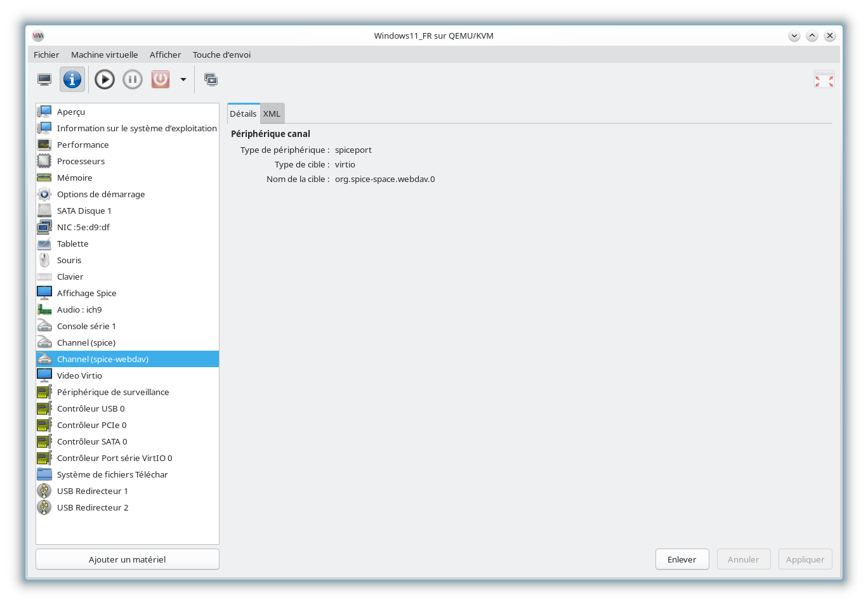Select NIC :5e:d9:df network icon
The image size is (868, 605).
(x=44, y=227)
